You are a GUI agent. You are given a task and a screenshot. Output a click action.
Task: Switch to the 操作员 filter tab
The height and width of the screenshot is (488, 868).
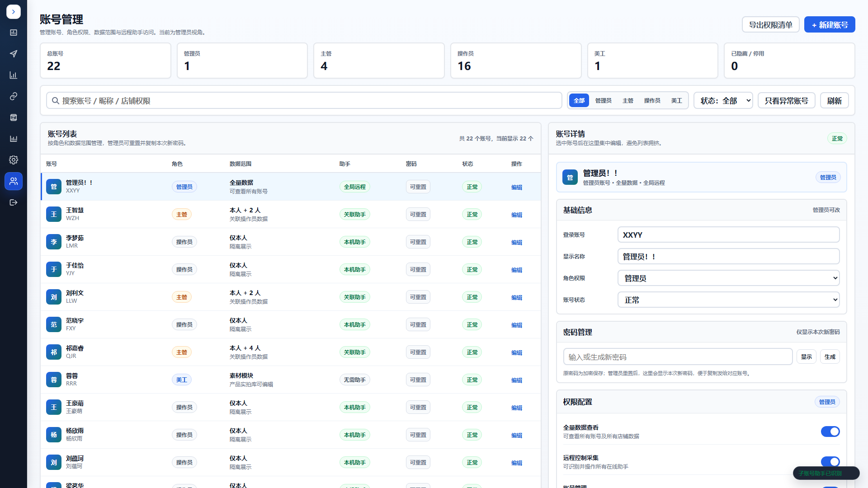[652, 101]
